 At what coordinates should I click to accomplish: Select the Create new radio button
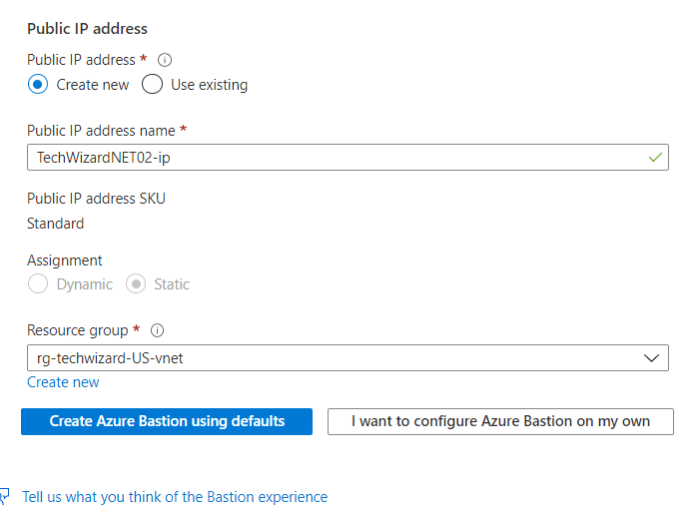pos(38,85)
